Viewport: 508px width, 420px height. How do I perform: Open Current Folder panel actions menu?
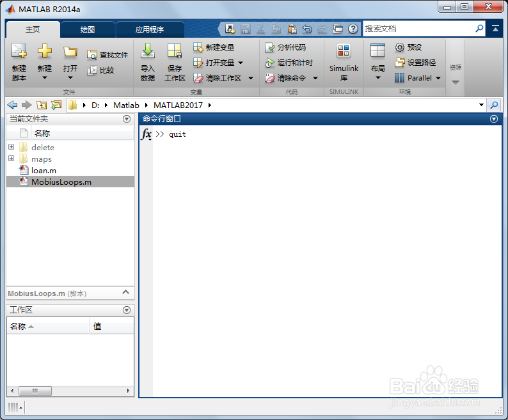pos(127,119)
